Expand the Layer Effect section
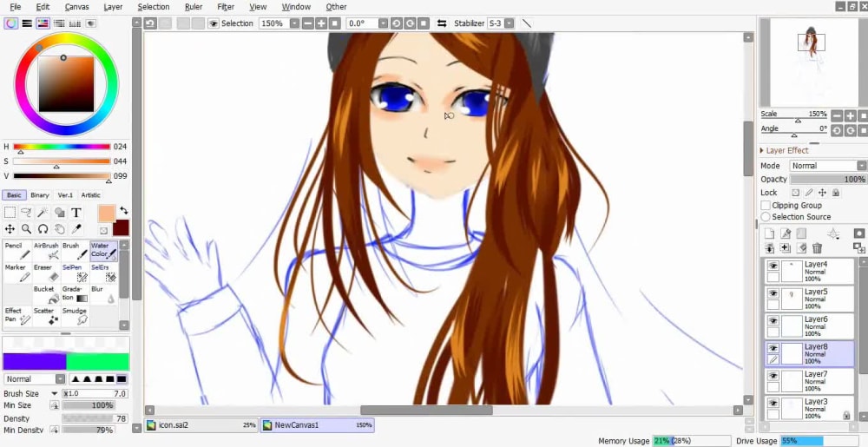 tap(762, 150)
